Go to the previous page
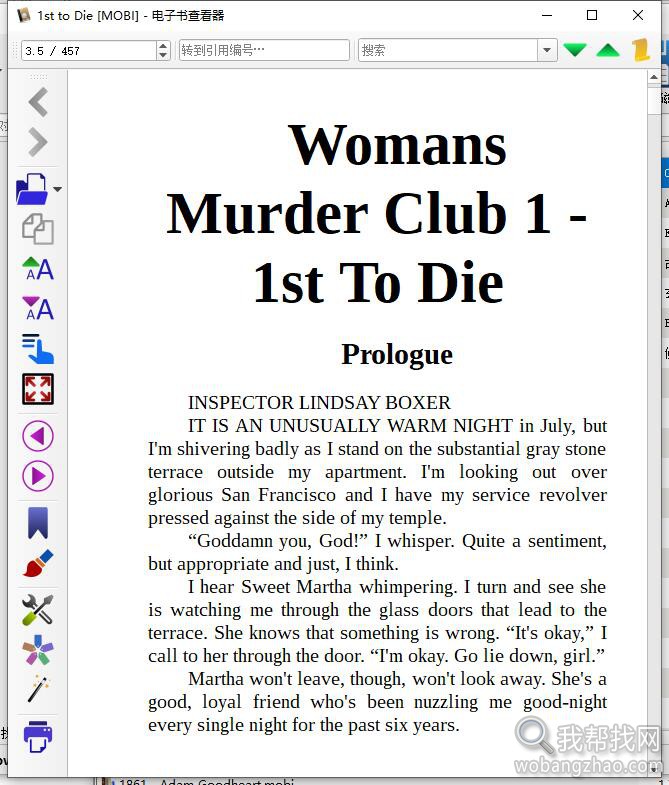This screenshot has width=669, height=785. (x=38, y=436)
